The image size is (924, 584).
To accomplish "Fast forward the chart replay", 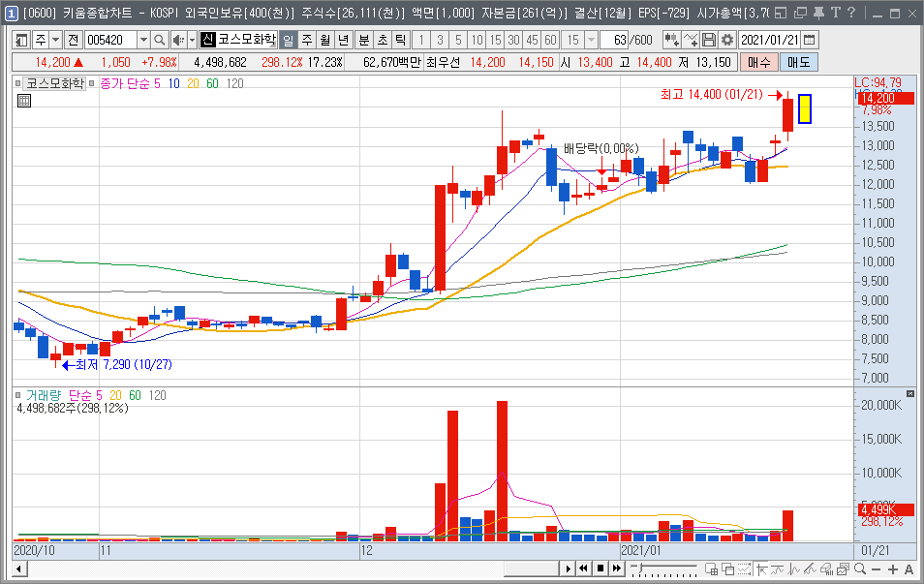I will (616, 569).
